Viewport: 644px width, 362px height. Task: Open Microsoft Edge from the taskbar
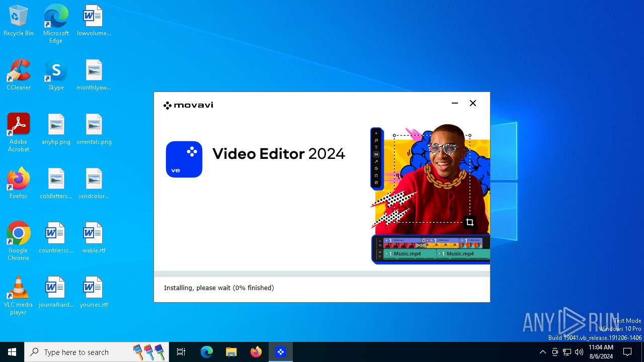click(207, 352)
